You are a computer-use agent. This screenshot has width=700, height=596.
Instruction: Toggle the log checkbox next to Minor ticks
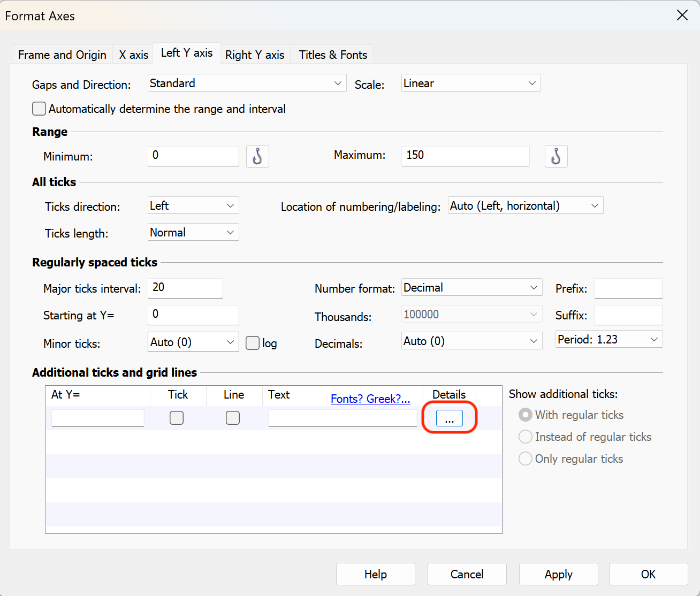click(x=252, y=342)
